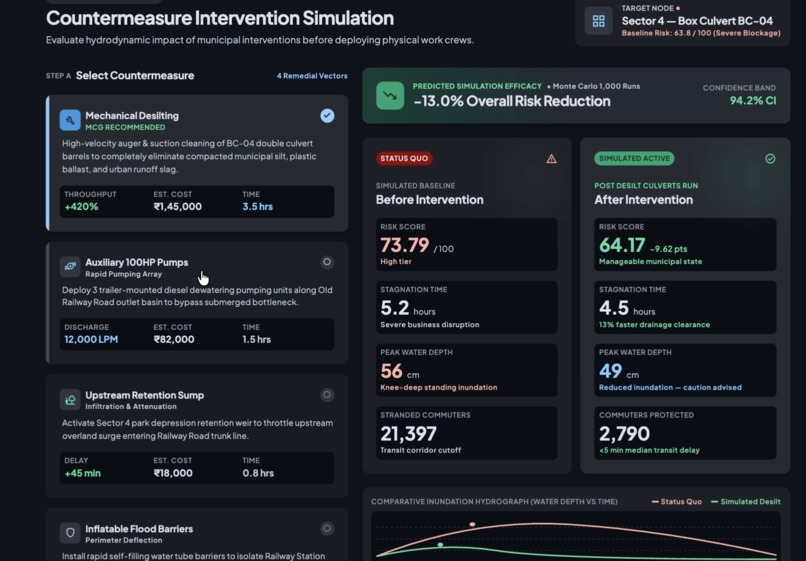
Task: Click the After Intervention risk score 64.17
Action: pyautogui.click(x=622, y=245)
